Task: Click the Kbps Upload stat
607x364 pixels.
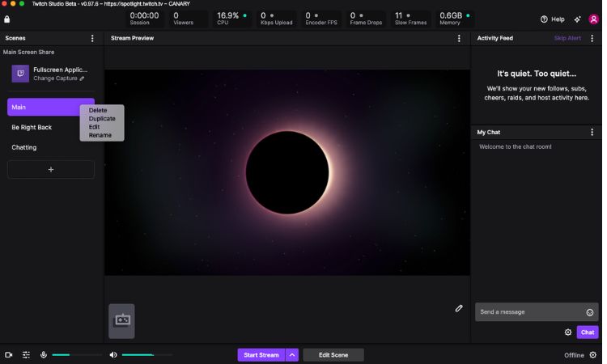Action: pos(277,18)
